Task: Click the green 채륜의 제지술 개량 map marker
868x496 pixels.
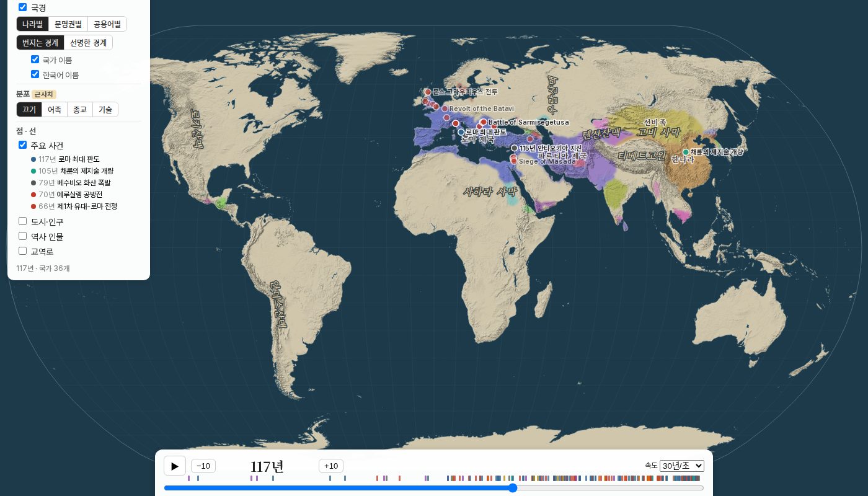Action: [x=686, y=152]
